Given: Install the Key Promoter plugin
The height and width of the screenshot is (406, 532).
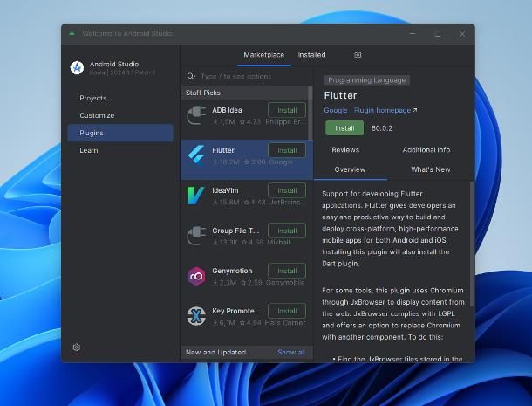Looking at the screenshot, I should 287,311.
